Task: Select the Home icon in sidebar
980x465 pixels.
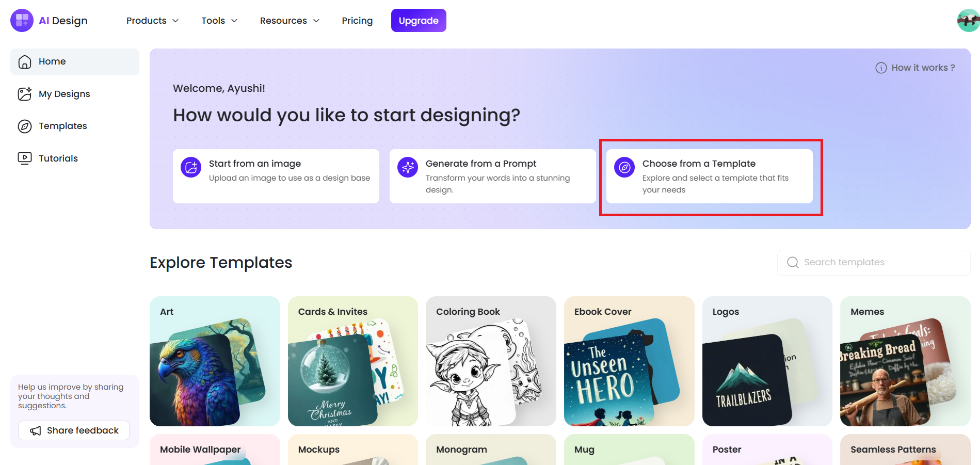Action: pos(25,62)
